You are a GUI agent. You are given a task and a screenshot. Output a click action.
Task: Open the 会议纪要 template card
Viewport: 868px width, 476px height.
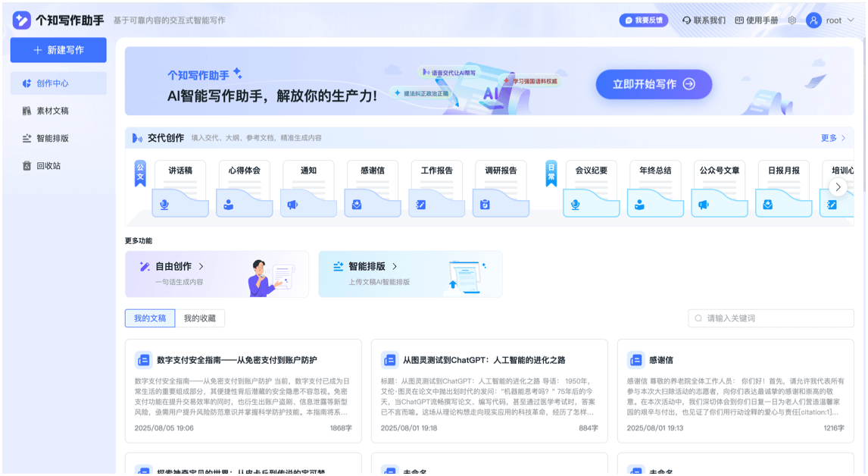[591, 188]
